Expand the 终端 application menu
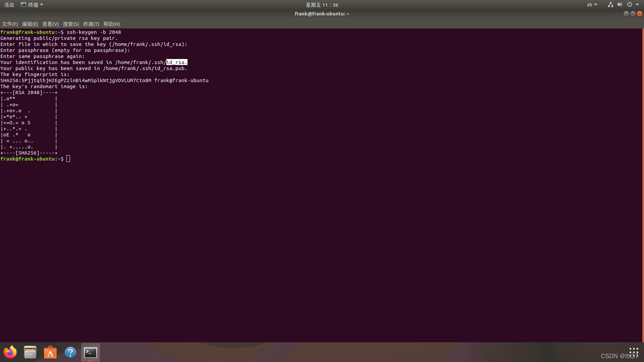644x362 pixels. point(32,5)
